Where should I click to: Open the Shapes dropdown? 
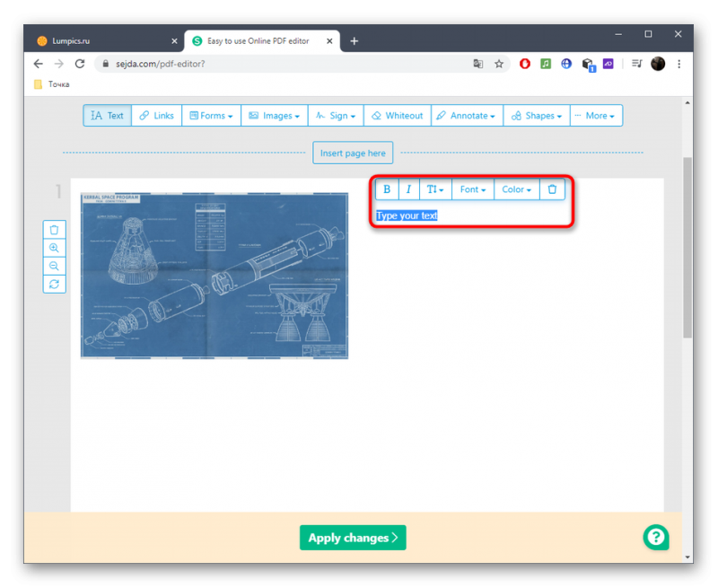click(537, 116)
